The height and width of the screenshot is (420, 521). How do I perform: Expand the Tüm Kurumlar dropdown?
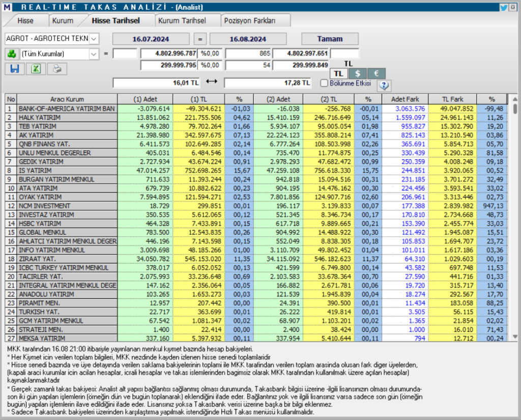[x=94, y=54]
